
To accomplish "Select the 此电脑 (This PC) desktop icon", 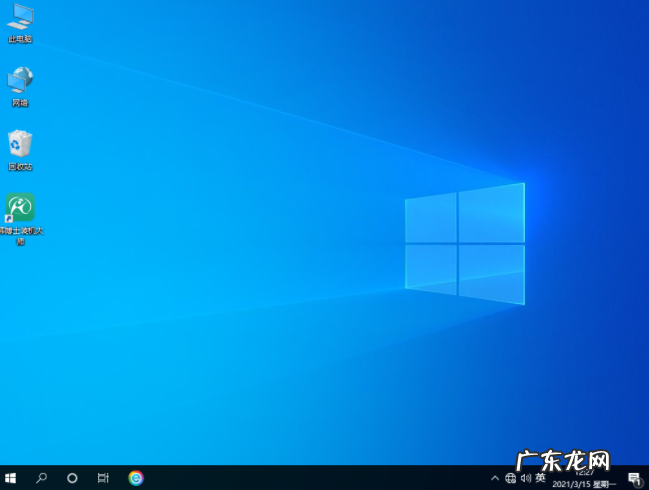I will point(20,17).
